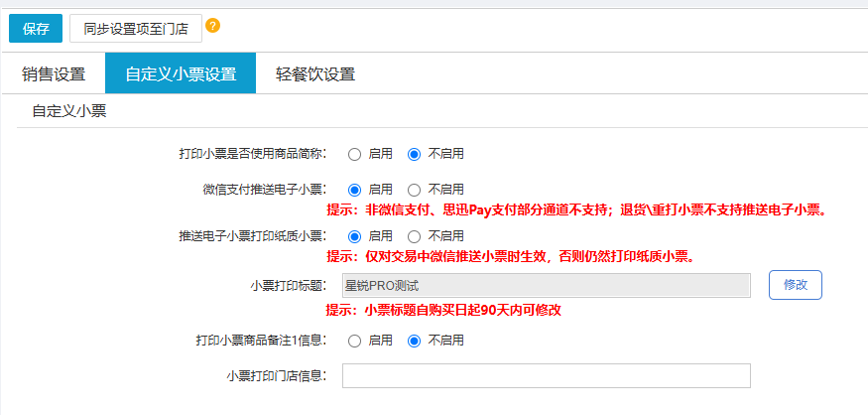This screenshot has width=868, height=415.
Task: Click the label 打印小票是否使用商品简称
Action: (253, 155)
